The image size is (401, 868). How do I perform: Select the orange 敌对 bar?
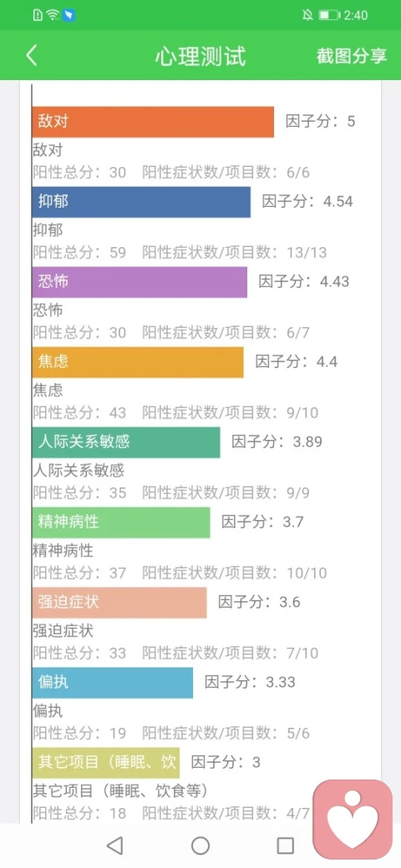(x=153, y=122)
